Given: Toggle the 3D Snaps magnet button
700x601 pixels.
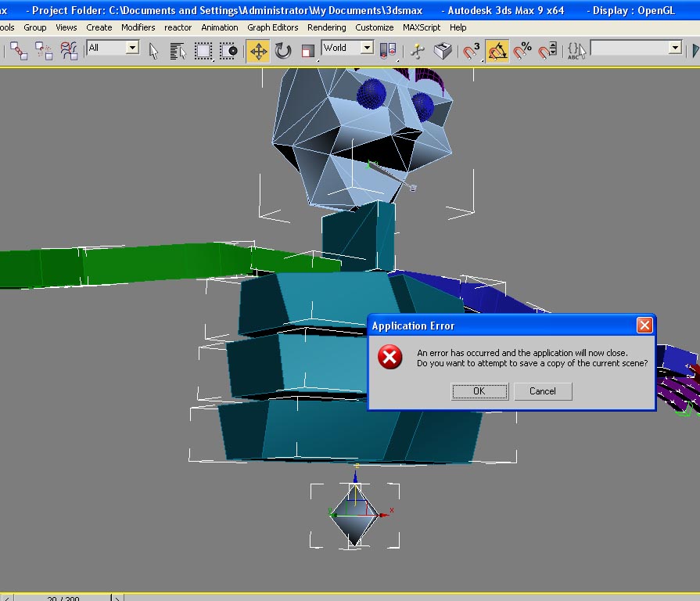Looking at the screenshot, I should coord(472,51).
